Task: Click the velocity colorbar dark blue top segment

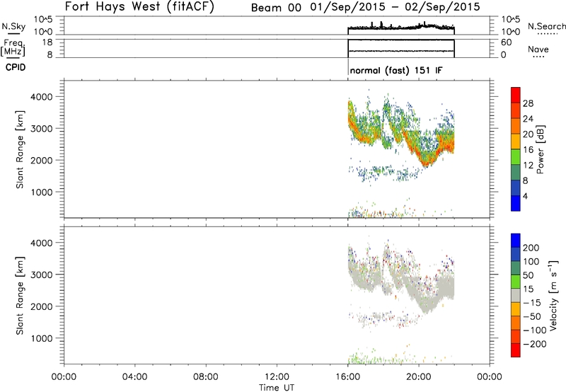Action: point(516,241)
